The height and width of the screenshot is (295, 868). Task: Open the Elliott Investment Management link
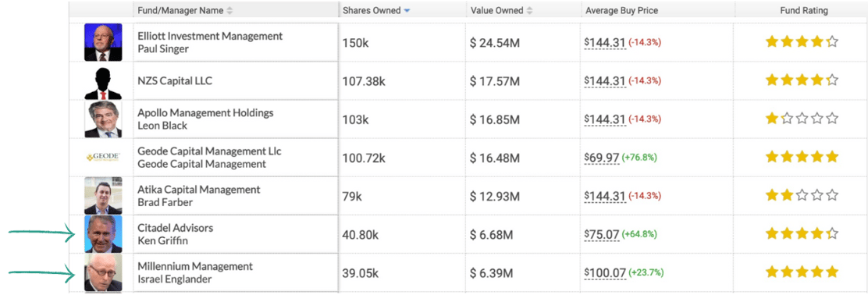[210, 36]
